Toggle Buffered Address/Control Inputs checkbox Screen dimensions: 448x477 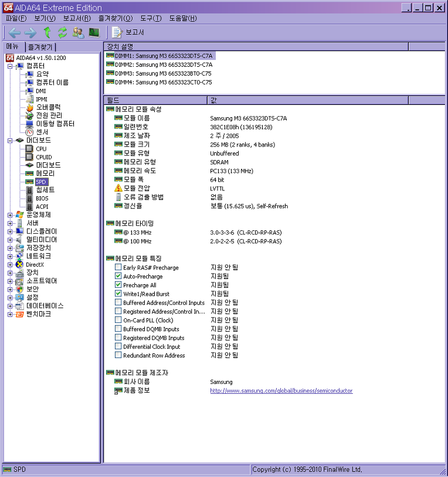(118, 302)
